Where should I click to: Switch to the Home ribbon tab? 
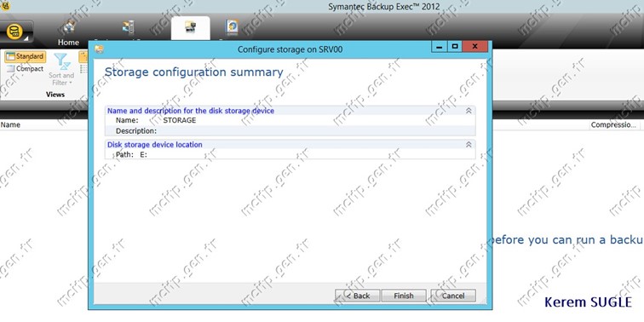click(68, 33)
